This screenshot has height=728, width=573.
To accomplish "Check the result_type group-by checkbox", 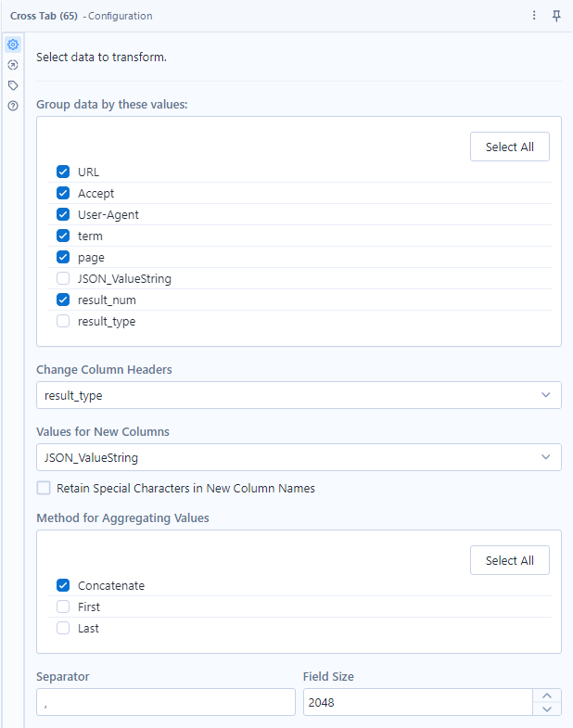I will pyautogui.click(x=63, y=321).
